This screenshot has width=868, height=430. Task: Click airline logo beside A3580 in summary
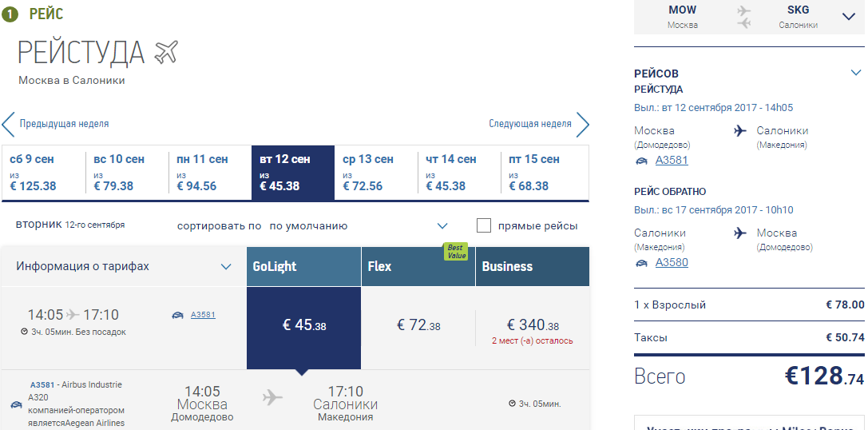tap(641, 263)
